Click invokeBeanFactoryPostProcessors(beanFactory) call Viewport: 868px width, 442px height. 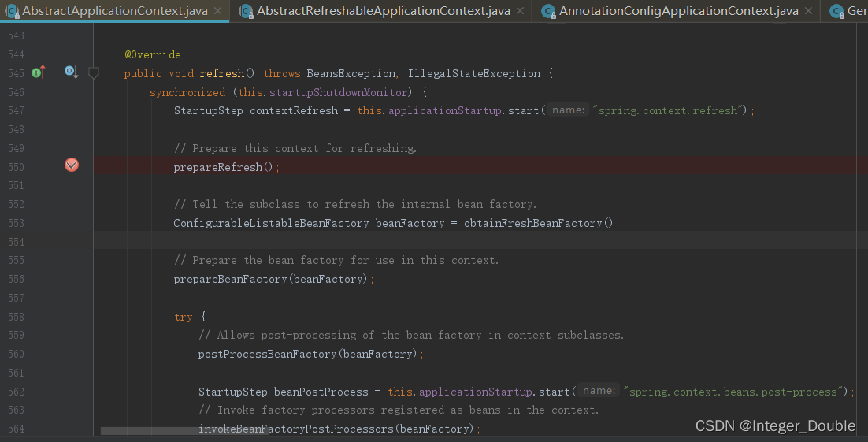click(336, 429)
